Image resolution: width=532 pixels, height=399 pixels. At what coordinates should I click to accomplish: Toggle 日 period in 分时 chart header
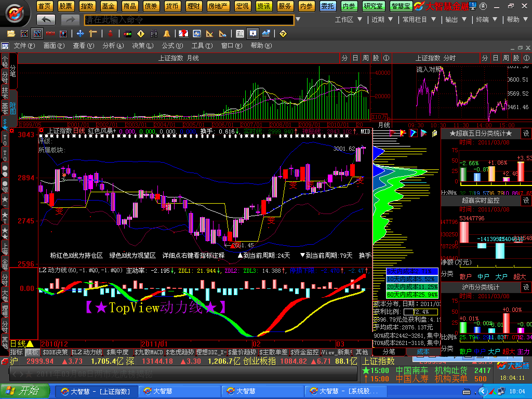[495, 58]
